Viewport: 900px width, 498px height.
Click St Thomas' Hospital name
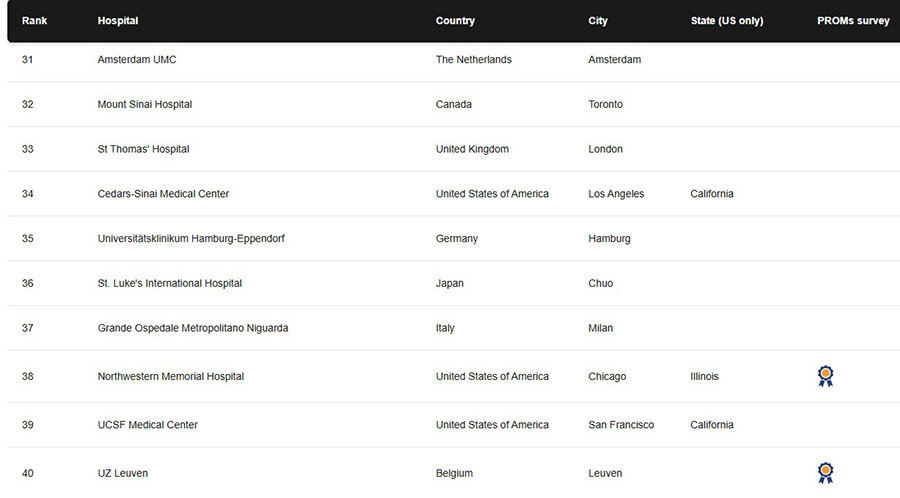point(143,149)
